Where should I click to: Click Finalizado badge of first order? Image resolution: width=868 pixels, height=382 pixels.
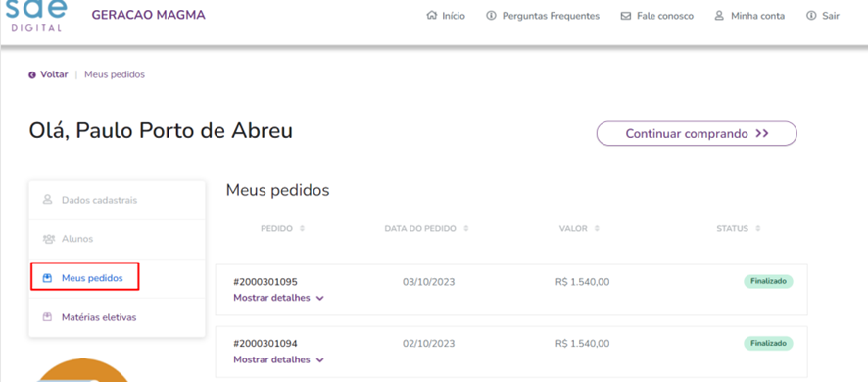click(768, 281)
